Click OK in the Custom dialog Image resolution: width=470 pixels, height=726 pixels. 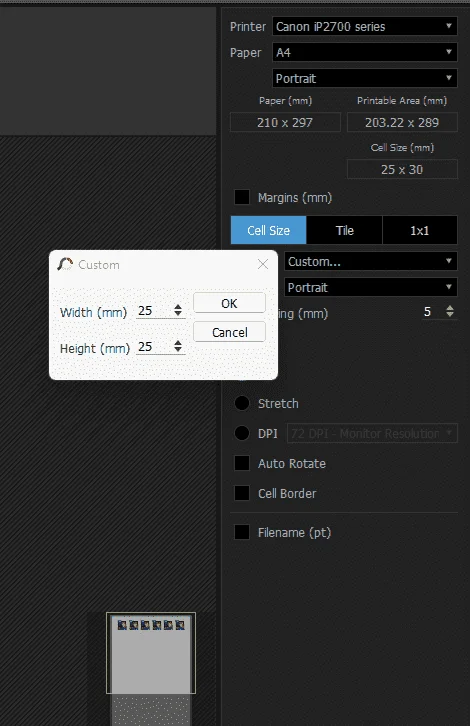click(x=229, y=303)
